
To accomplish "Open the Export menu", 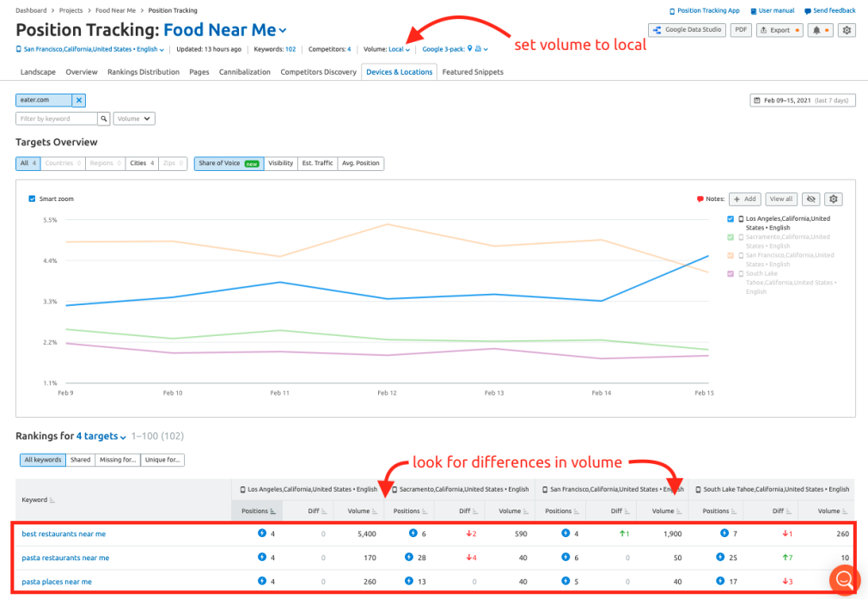I will (779, 30).
